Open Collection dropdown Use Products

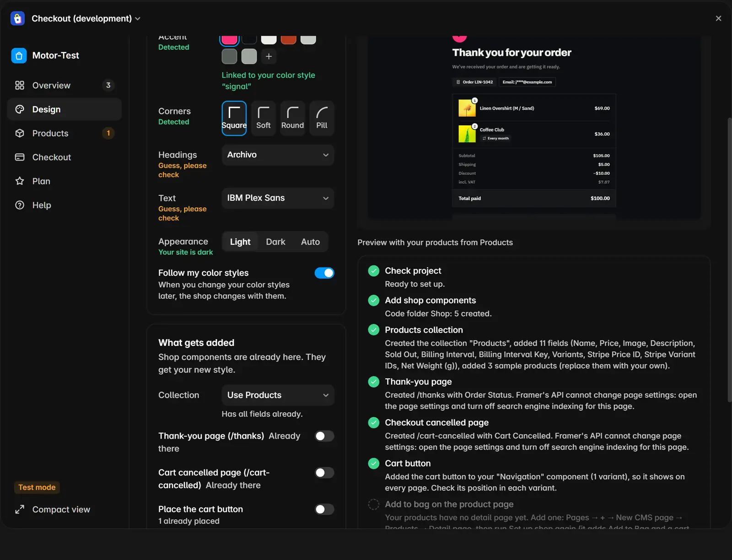[278, 395]
